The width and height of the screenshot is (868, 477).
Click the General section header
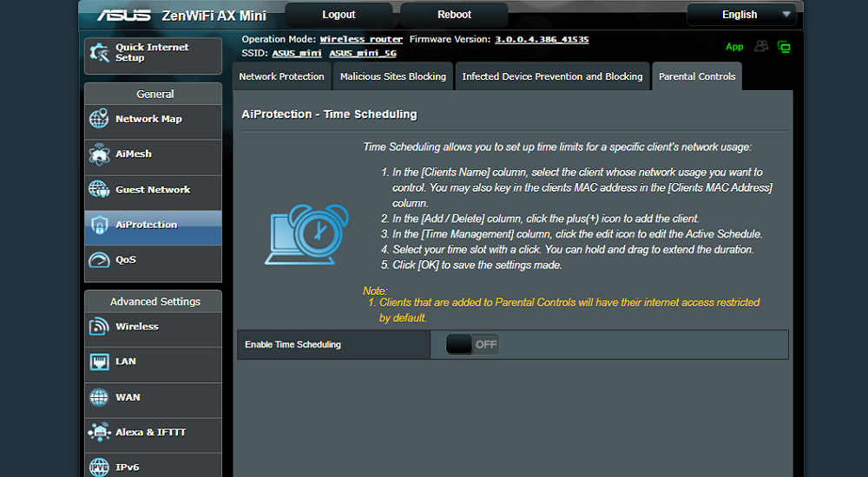point(155,94)
